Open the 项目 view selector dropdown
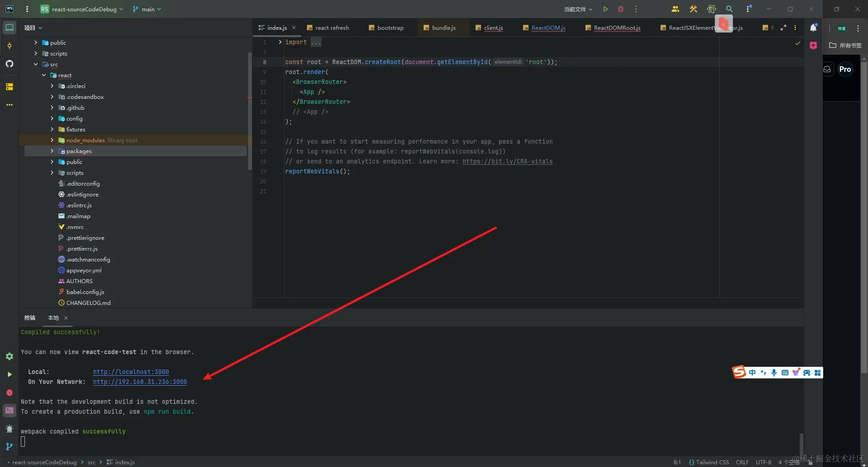Image resolution: width=868 pixels, height=467 pixels. click(x=33, y=28)
